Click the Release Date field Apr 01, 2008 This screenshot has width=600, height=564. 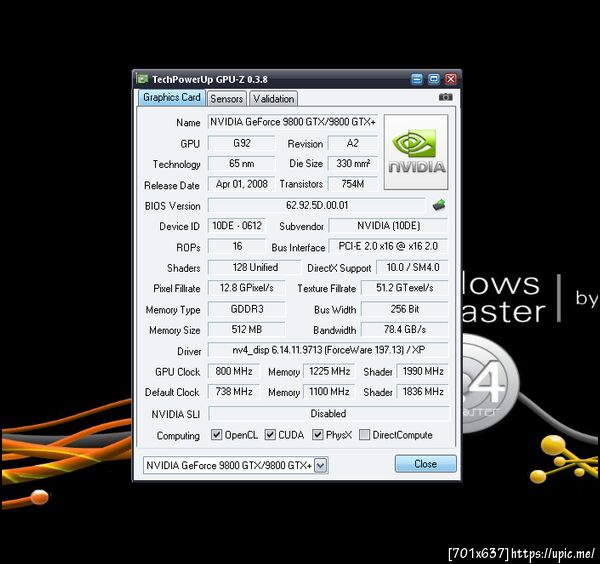pyautogui.click(x=241, y=184)
